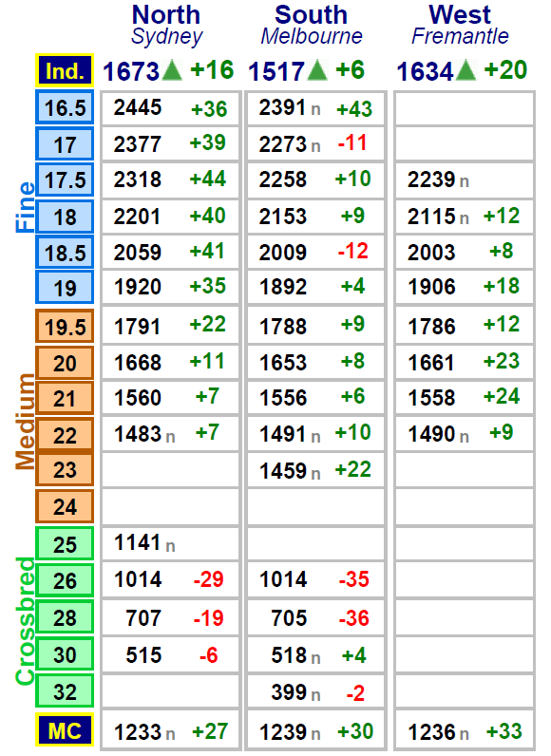Choose the 25 micron green label
The image size is (551, 756).
tap(65, 543)
